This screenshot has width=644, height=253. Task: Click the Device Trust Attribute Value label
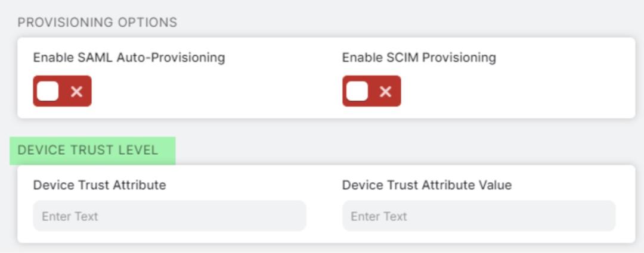click(426, 185)
